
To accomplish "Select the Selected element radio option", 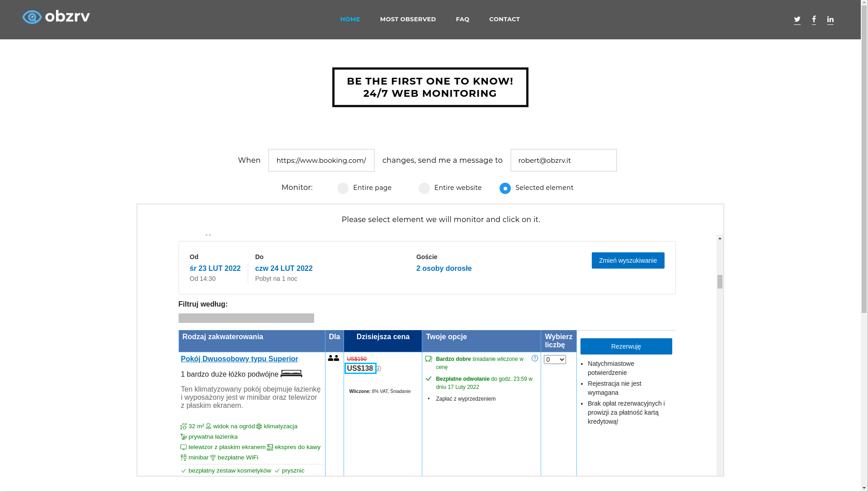I will point(505,188).
